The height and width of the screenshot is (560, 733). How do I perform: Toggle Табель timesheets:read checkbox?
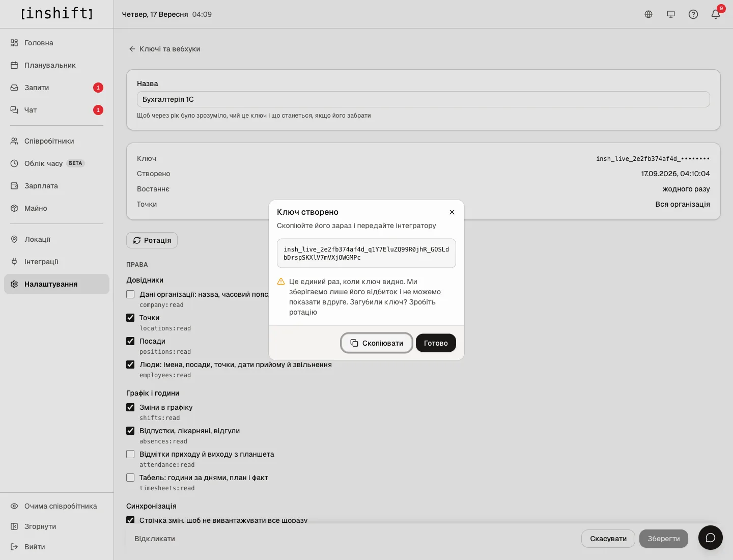click(x=130, y=478)
